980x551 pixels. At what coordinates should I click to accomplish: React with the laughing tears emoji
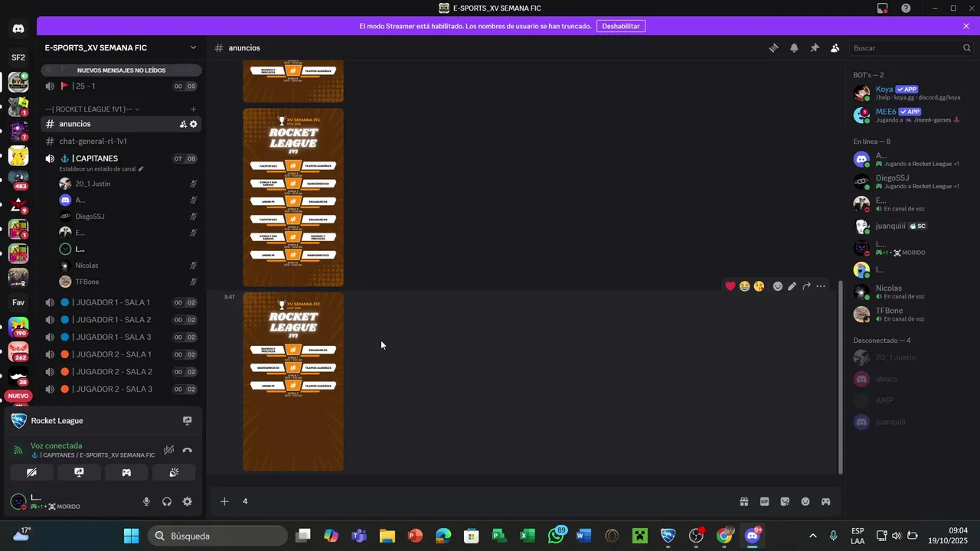[744, 286]
